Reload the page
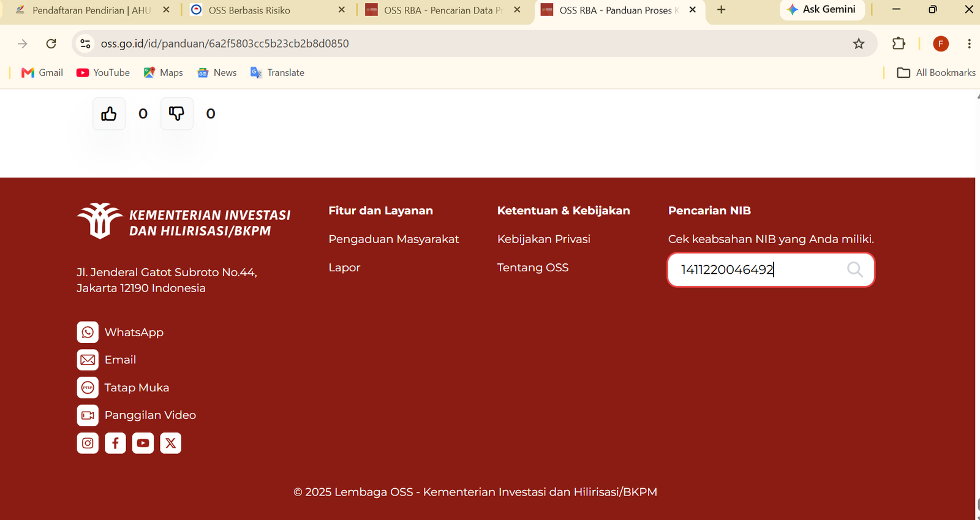Screen dimensions: 980x520 [x=51, y=43]
